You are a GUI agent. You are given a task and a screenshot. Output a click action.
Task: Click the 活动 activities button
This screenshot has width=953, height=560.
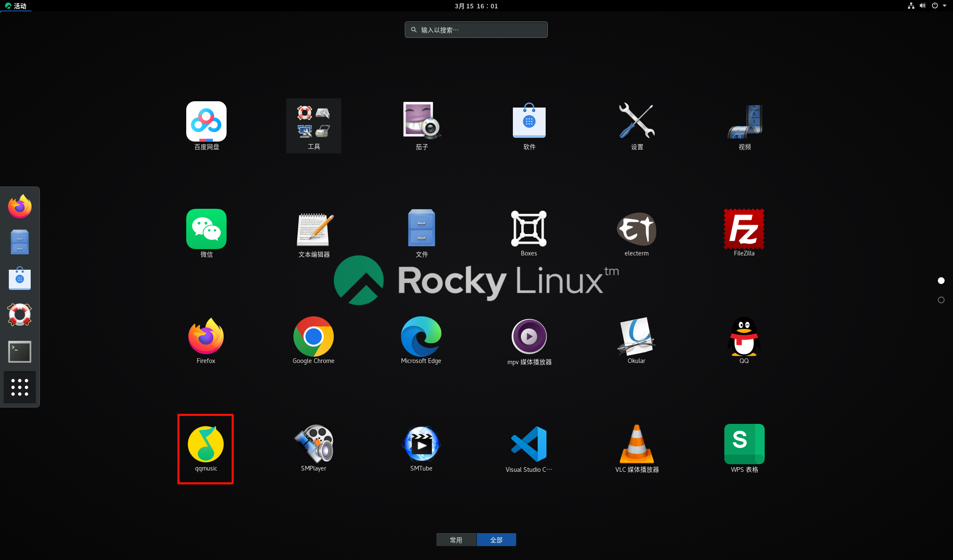click(x=16, y=6)
